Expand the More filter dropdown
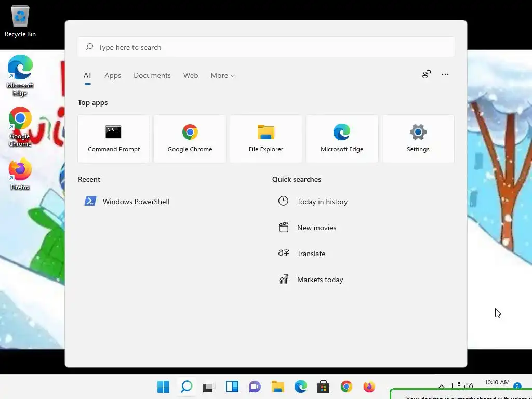This screenshot has height=399, width=532. (222, 76)
